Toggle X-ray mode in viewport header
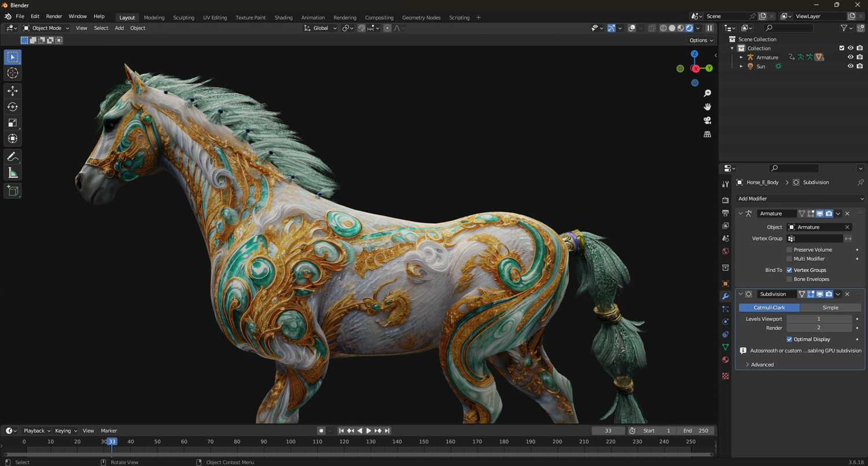868x466 pixels. coord(652,28)
